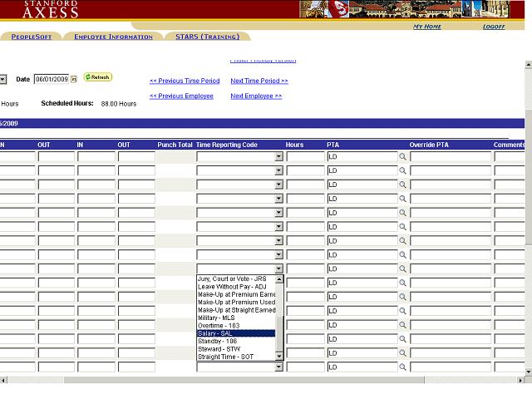Image resolution: width=532 pixels, height=399 pixels.
Task: Select Salary - SAL from the open list
Action: click(x=236, y=333)
